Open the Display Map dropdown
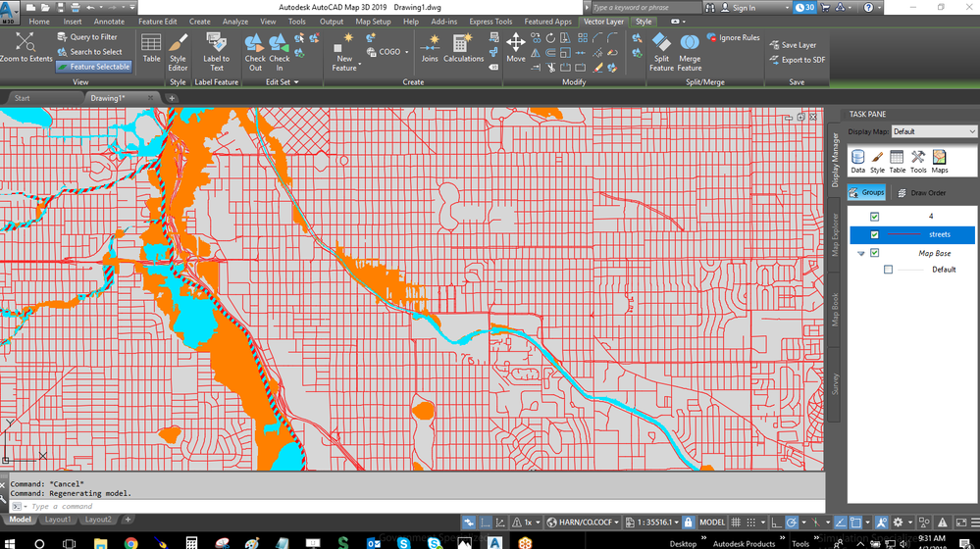The image size is (980, 549). coord(933,131)
